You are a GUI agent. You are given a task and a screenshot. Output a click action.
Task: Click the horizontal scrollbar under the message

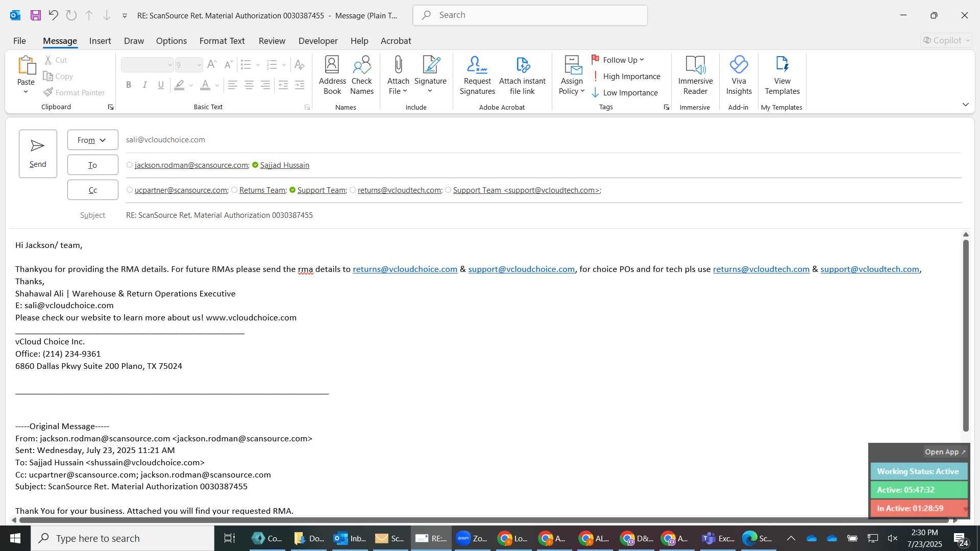pyautogui.click(x=484, y=520)
